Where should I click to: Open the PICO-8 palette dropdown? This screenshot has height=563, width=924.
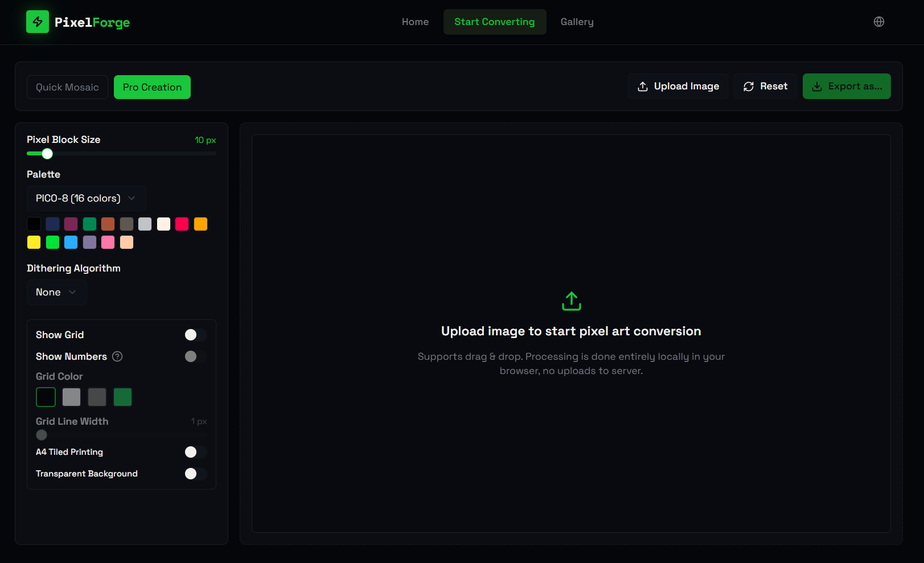coord(87,198)
